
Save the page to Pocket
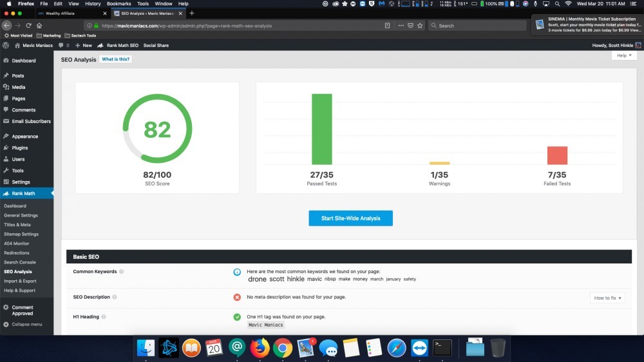coord(410,26)
